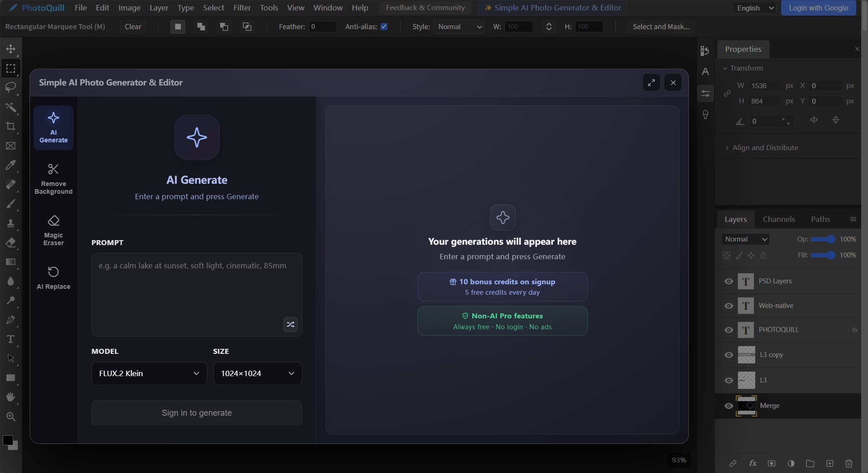868x473 pixels.
Task: Hide the Web-native layer
Action: pos(729,306)
